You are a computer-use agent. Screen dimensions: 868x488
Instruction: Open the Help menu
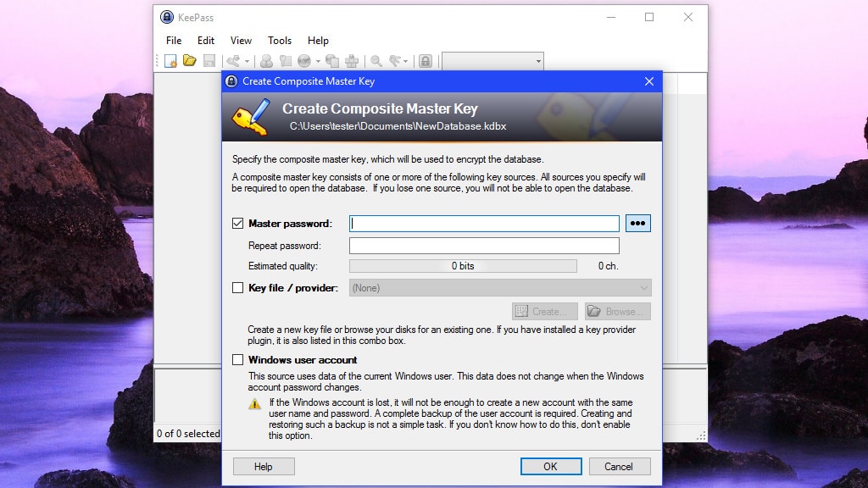coord(318,41)
